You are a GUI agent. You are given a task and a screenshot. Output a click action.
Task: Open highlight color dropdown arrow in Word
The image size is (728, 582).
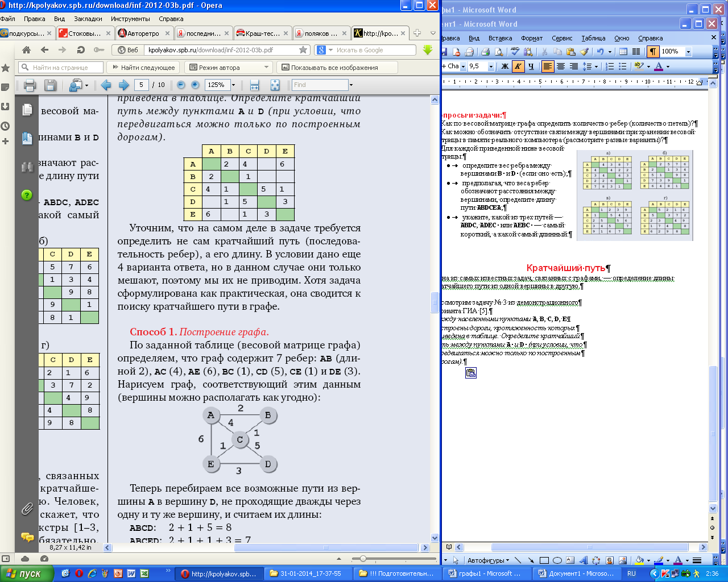648,66
